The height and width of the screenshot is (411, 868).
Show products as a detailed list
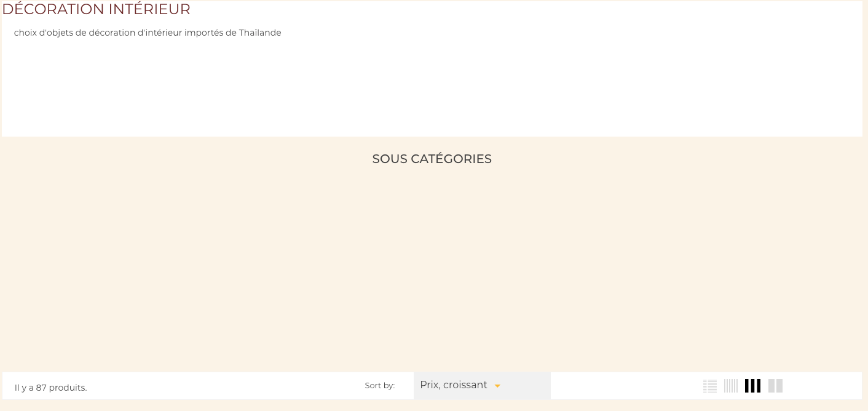(x=710, y=386)
